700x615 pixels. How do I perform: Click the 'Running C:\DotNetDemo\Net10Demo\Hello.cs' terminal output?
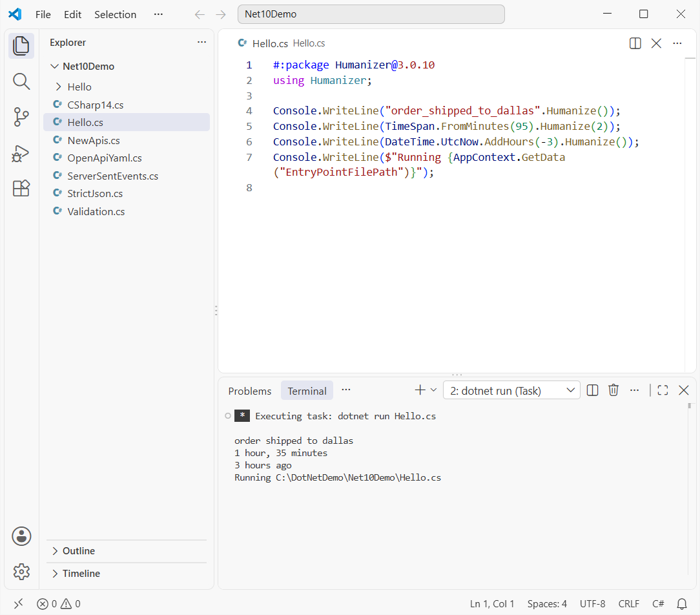(338, 477)
